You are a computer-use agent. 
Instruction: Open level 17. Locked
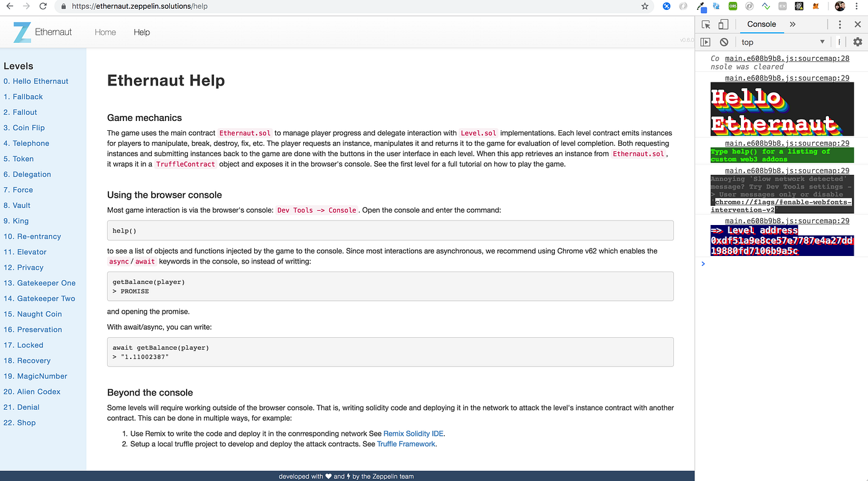click(x=24, y=345)
